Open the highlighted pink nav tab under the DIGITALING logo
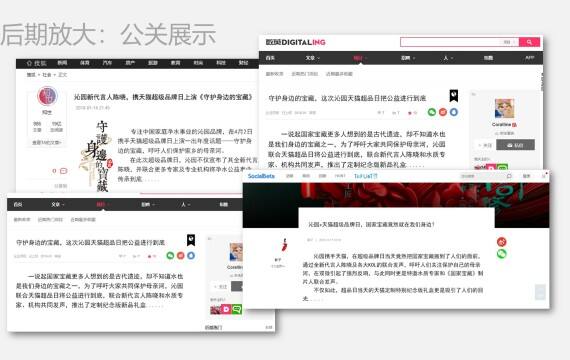The width and height of the screenshot is (570, 360). [360, 58]
